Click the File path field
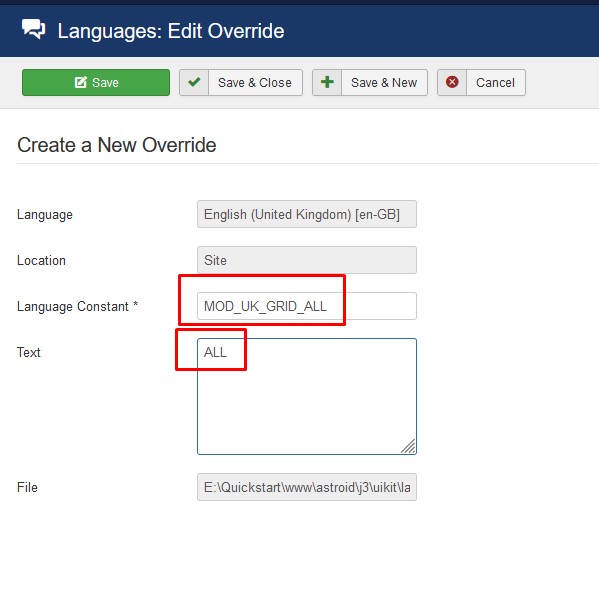This screenshot has width=599, height=613. coord(307,487)
